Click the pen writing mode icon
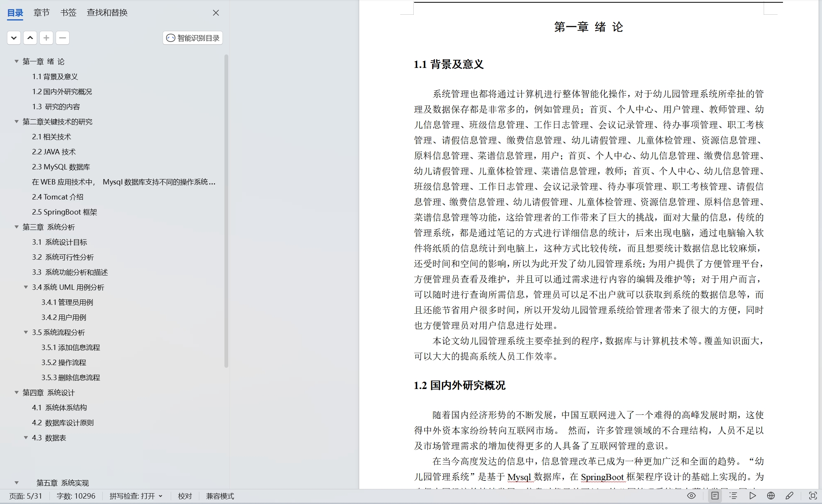The width and height of the screenshot is (822, 504). [x=790, y=496]
